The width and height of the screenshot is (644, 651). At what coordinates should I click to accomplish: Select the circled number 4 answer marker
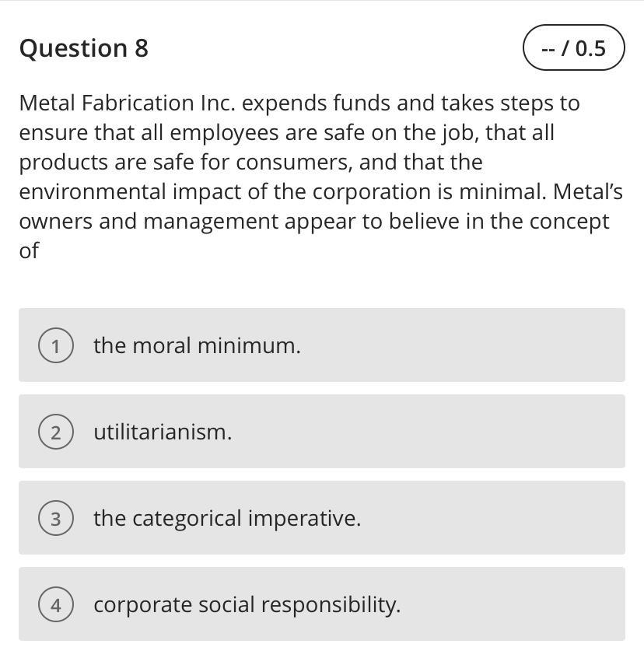(x=56, y=604)
